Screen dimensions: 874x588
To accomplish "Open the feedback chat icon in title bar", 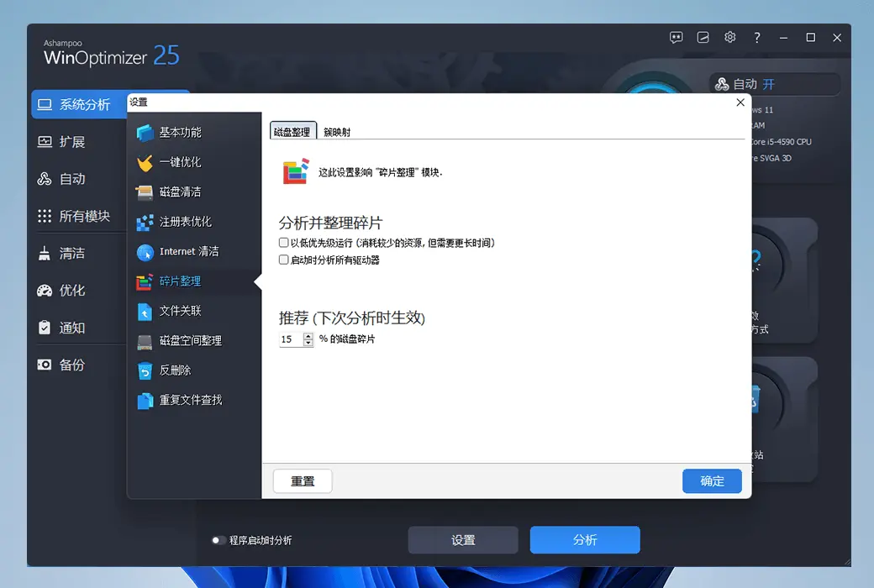I will click(x=676, y=37).
